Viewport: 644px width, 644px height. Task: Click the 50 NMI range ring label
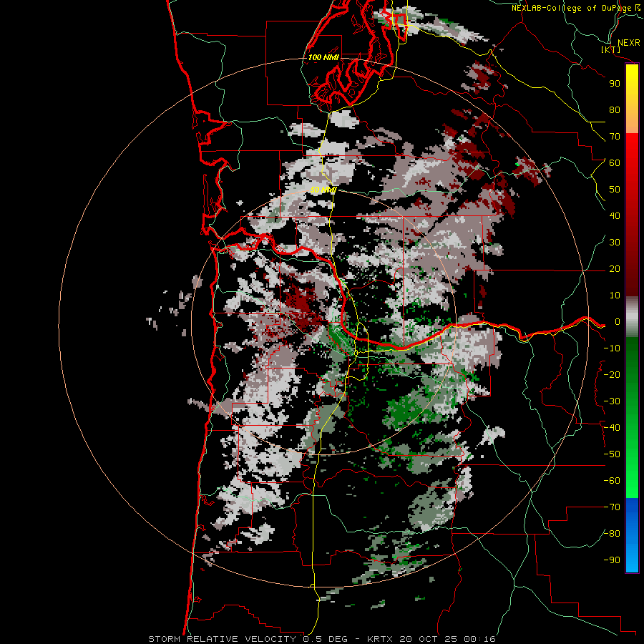323,190
